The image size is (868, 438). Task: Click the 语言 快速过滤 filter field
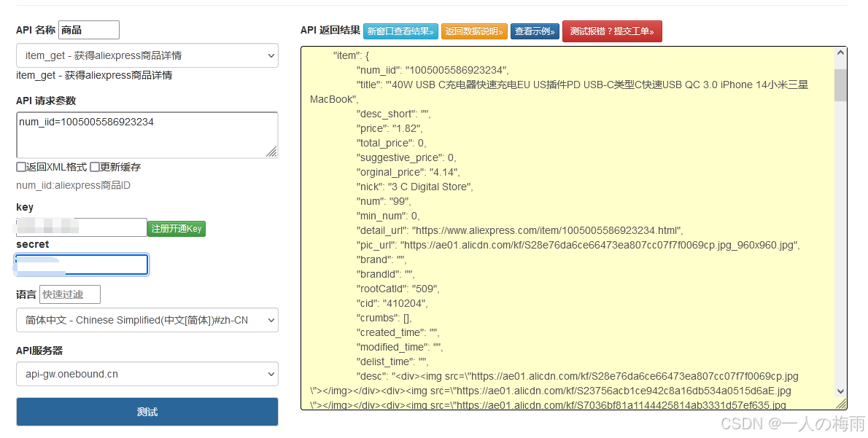pos(70,294)
